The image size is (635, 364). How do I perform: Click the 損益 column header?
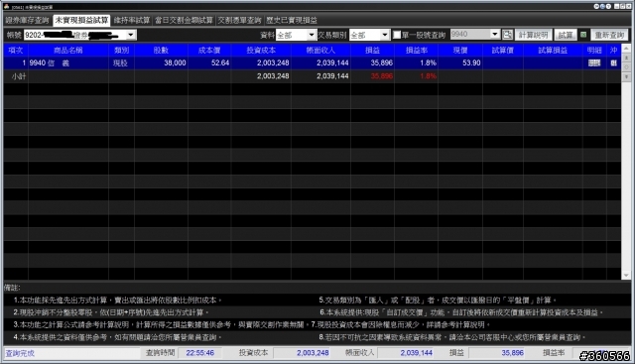tap(372, 51)
